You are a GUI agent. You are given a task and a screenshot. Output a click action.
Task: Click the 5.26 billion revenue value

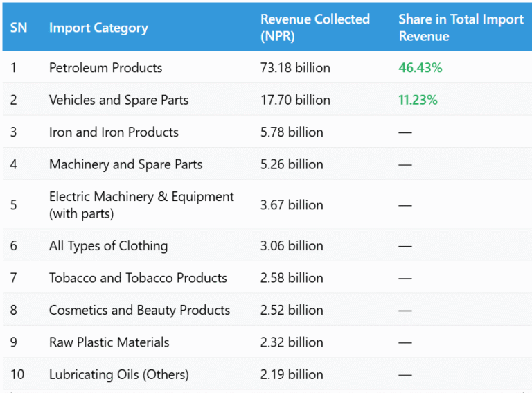click(292, 164)
